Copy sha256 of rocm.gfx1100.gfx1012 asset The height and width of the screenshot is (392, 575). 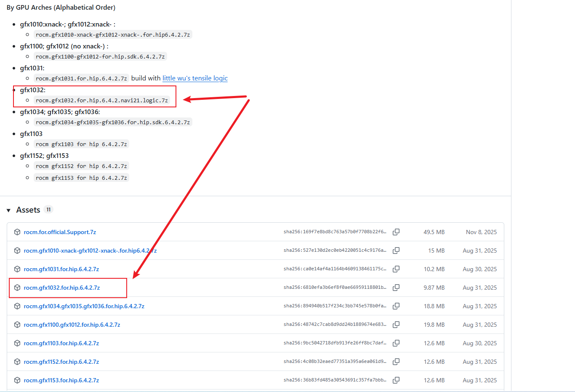(396, 325)
